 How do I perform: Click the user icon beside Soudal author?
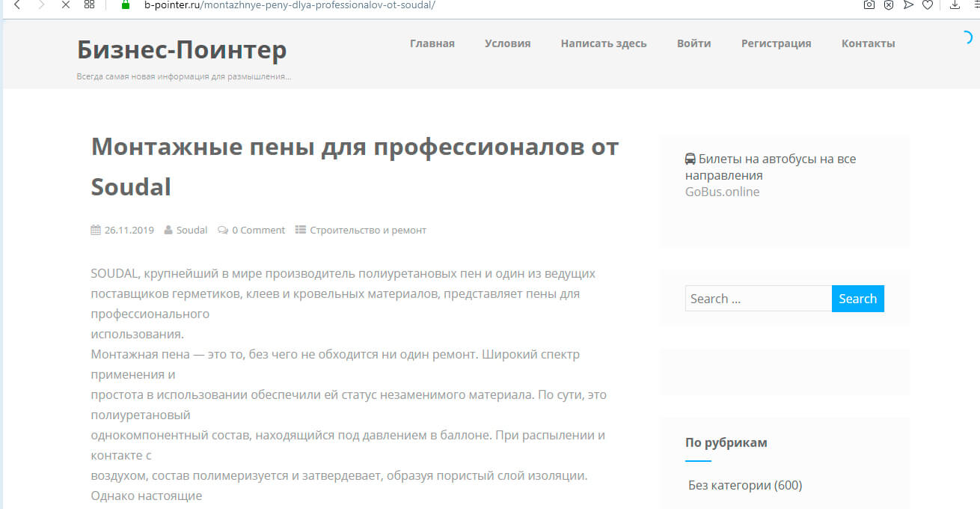tap(168, 230)
